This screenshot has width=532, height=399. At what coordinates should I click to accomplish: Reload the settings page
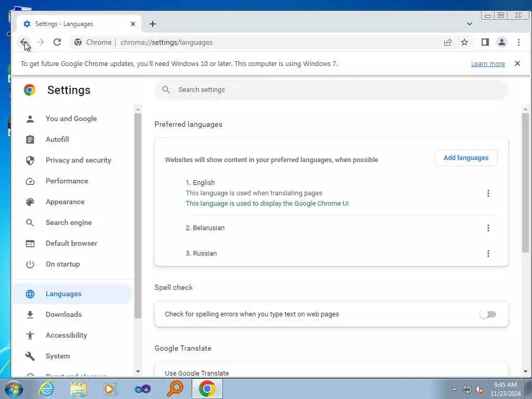pyautogui.click(x=57, y=42)
